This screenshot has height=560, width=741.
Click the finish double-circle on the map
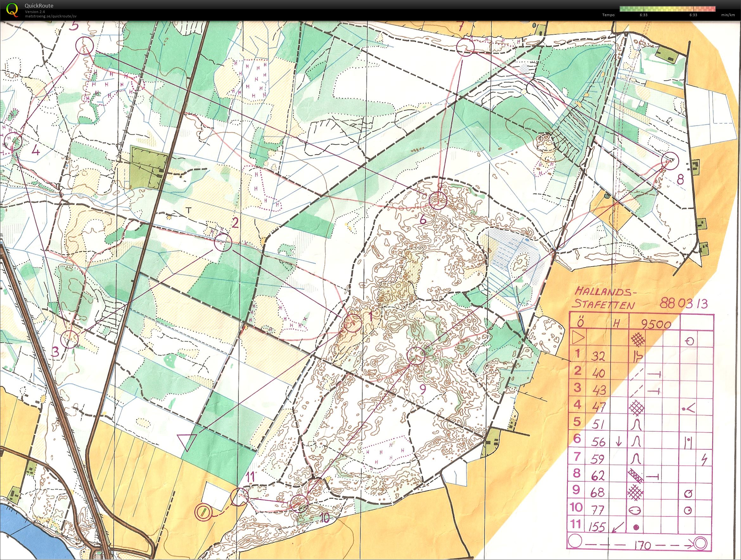pos(204,512)
